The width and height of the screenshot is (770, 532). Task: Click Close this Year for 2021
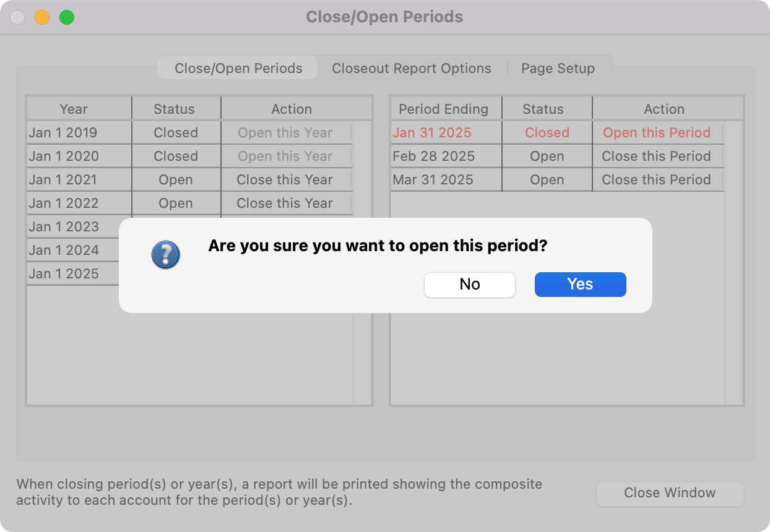click(x=285, y=180)
